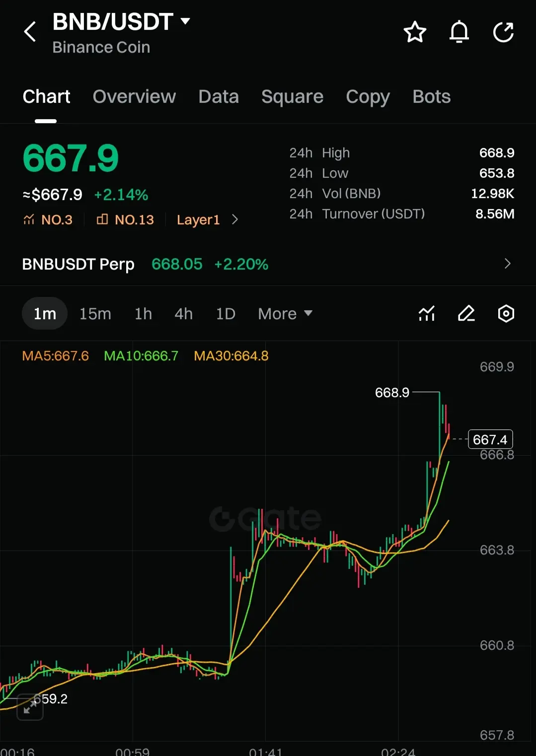The height and width of the screenshot is (756, 536).
Task: Open chart indicators icon
Action: (x=427, y=314)
